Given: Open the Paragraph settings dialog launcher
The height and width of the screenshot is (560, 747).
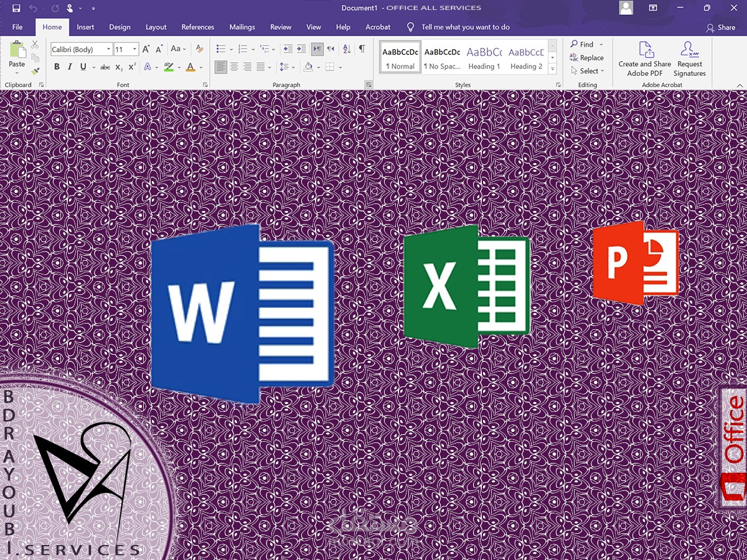Looking at the screenshot, I should point(369,85).
